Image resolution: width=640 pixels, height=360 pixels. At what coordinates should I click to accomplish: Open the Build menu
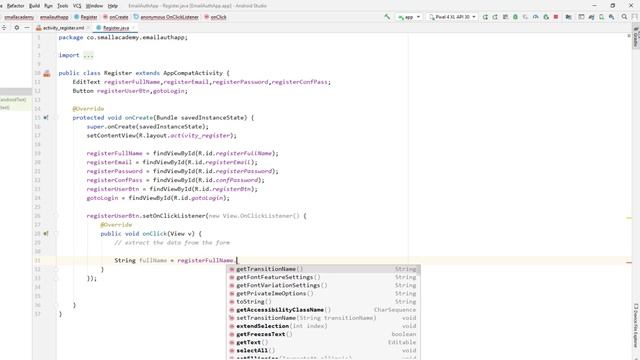click(34, 6)
